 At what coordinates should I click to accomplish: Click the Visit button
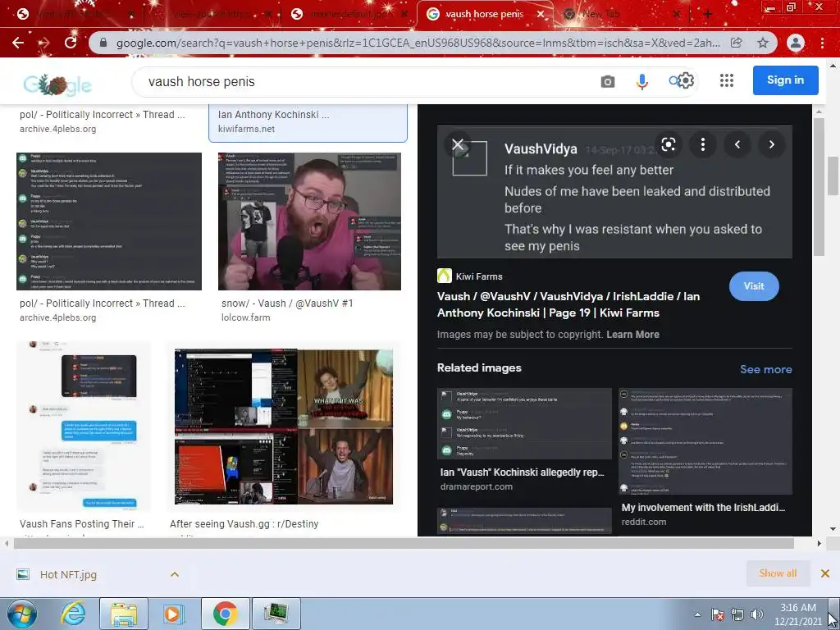[754, 286]
